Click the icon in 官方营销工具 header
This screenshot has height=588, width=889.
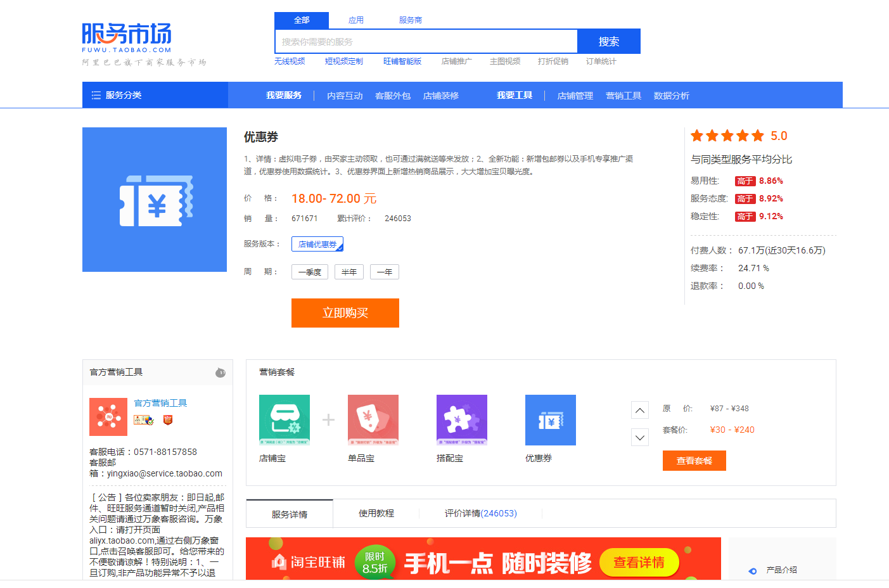(221, 373)
